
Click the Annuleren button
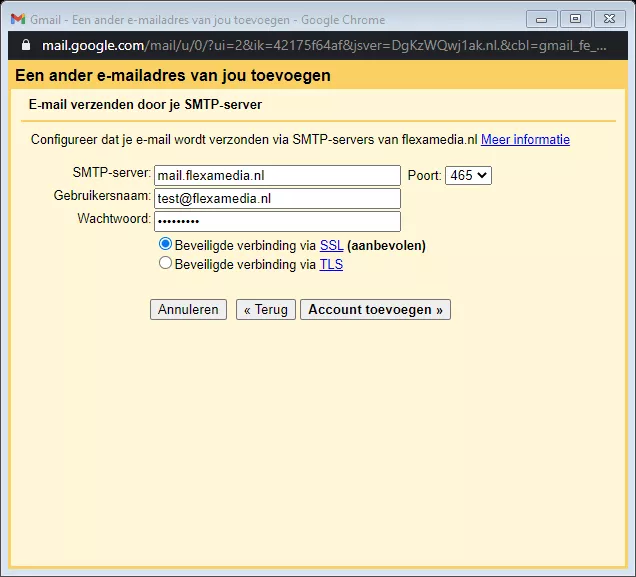[188, 310]
